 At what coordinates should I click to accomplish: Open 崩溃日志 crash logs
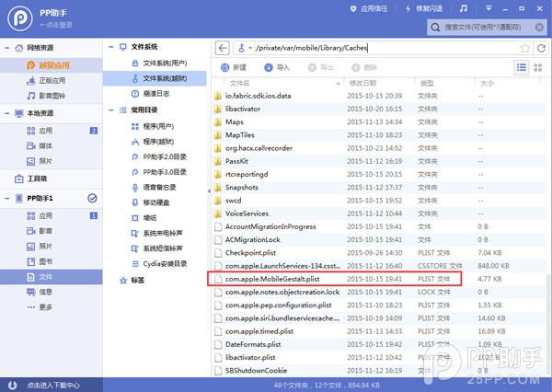pos(155,94)
